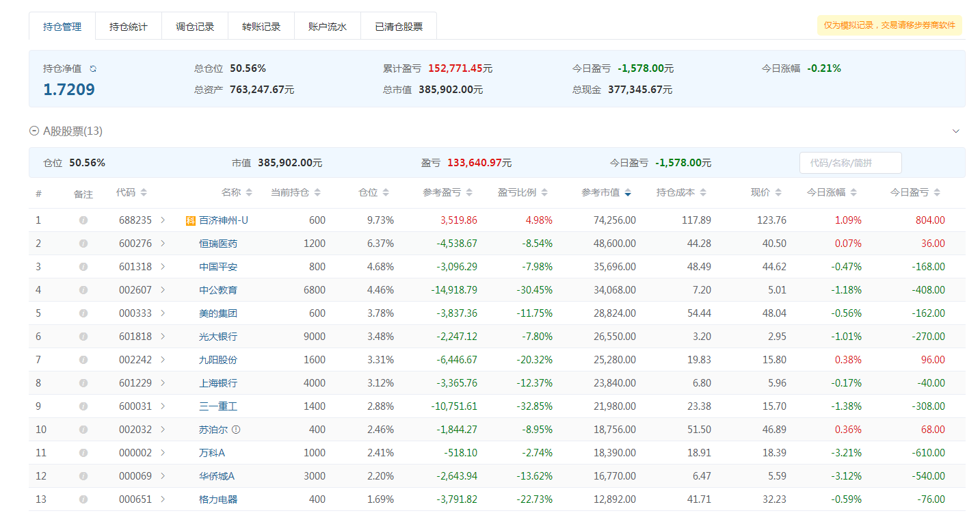The width and height of the screenshot is (980, 522).
Task: Open the 调仓记录 tab
Action: click(195, 27)
